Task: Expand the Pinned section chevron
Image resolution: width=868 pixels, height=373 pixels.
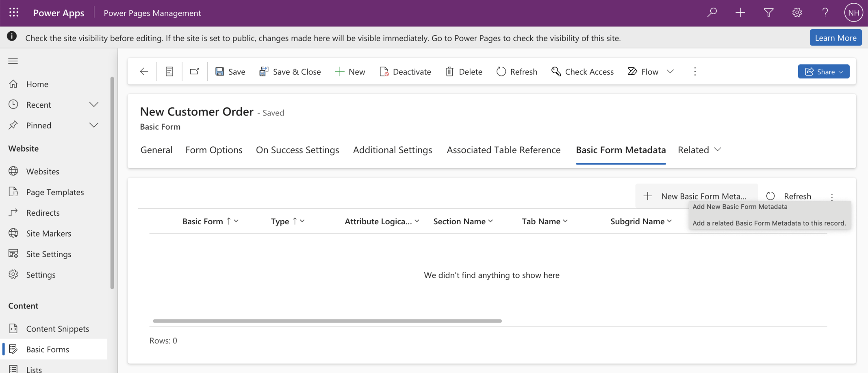Action: (x=94, y=125)
